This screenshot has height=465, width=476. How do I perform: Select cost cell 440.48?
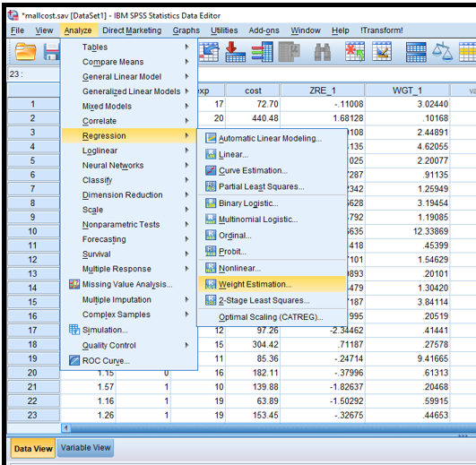coord(253,118)
